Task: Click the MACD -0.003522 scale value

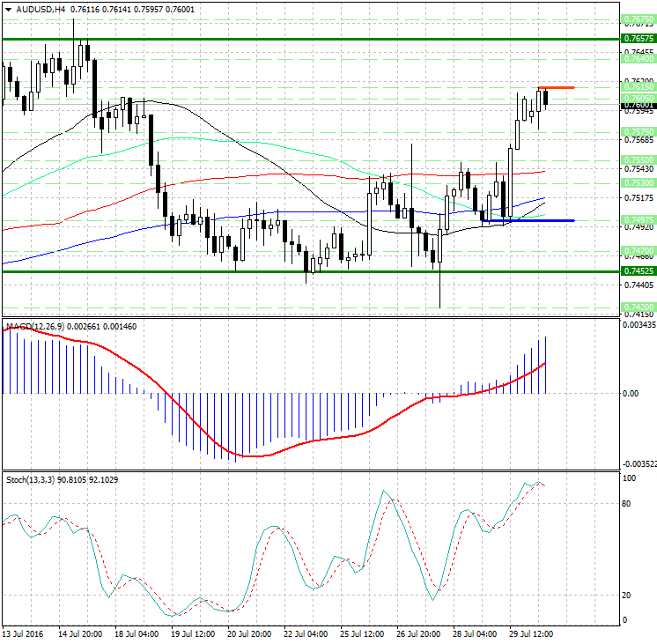Action: pos(639,463)
